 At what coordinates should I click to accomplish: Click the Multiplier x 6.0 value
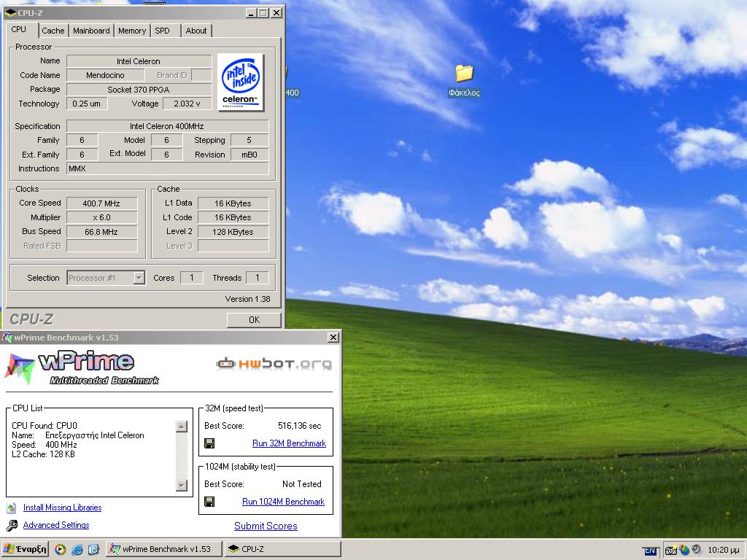pyautogui.click(x=101, y=217)
